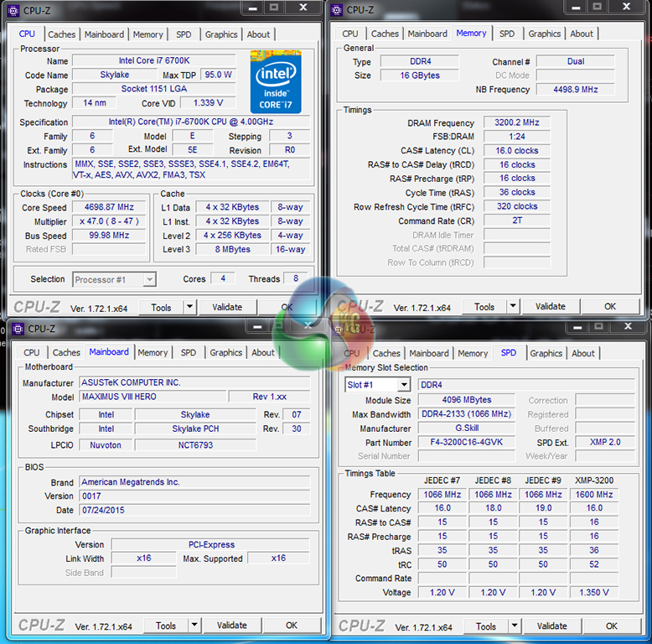Screen dimensions: 652x644
Task: Open About tab in the top-left window
Action: click(x=258, y=34)
